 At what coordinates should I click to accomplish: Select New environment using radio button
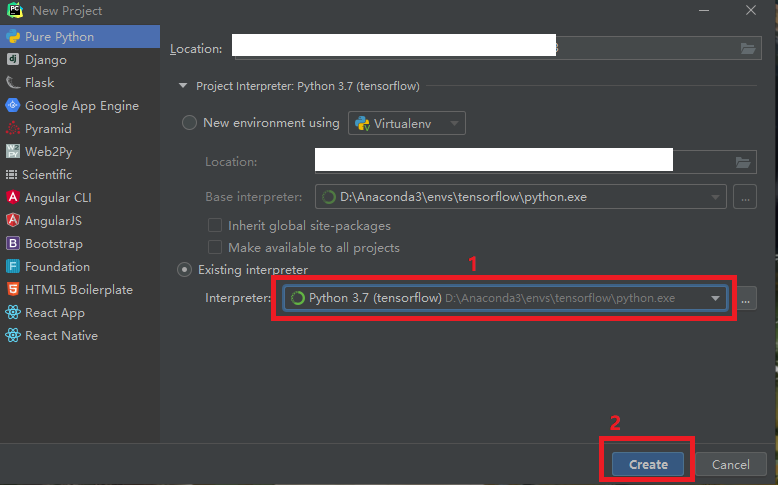189,123
